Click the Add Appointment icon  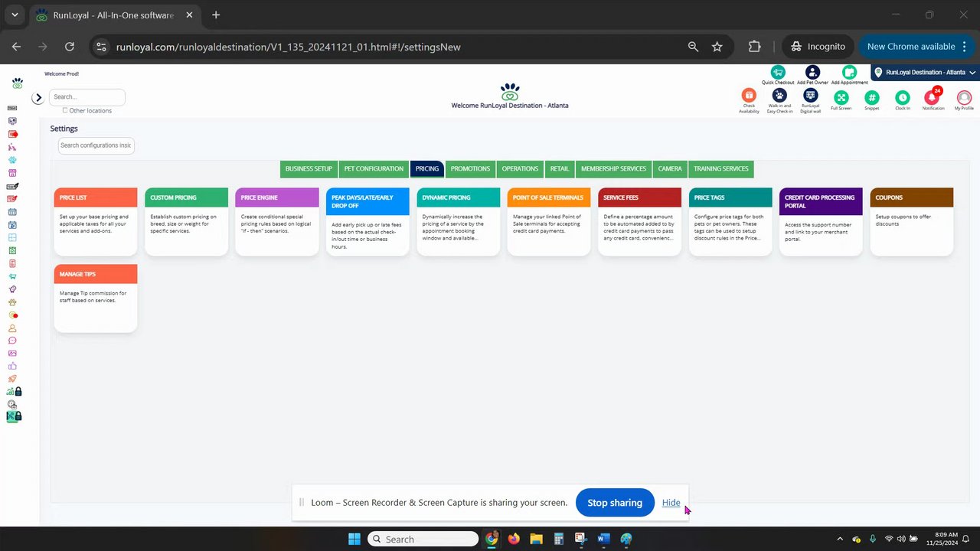pos(849,73)
